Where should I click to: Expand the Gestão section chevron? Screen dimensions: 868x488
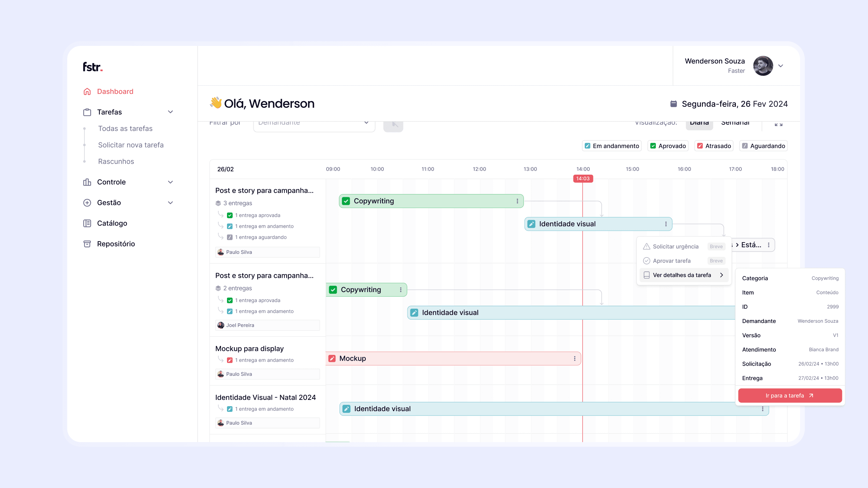click(x=170, y=203)
